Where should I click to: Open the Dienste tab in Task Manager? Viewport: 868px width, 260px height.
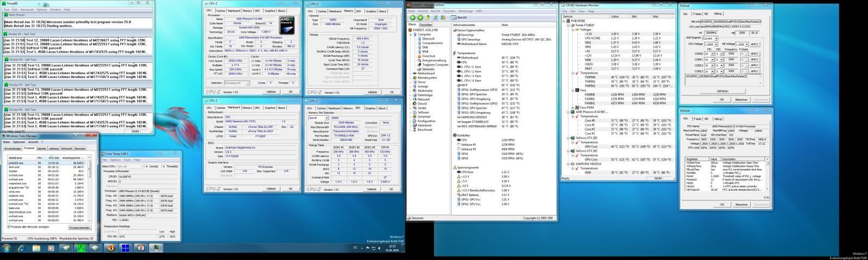tap(41, 148)
